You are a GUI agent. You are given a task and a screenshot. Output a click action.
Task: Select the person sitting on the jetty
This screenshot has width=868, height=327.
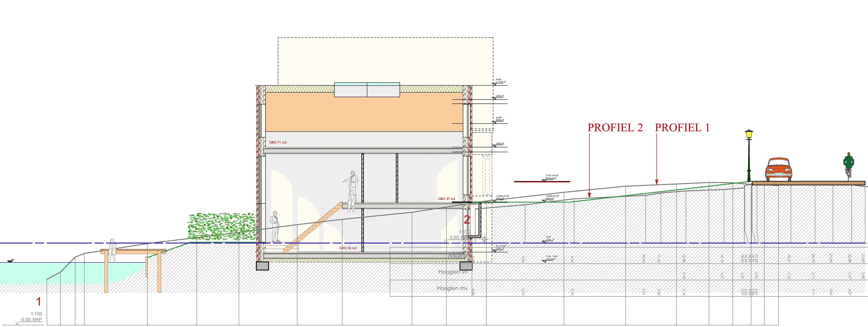112,250
